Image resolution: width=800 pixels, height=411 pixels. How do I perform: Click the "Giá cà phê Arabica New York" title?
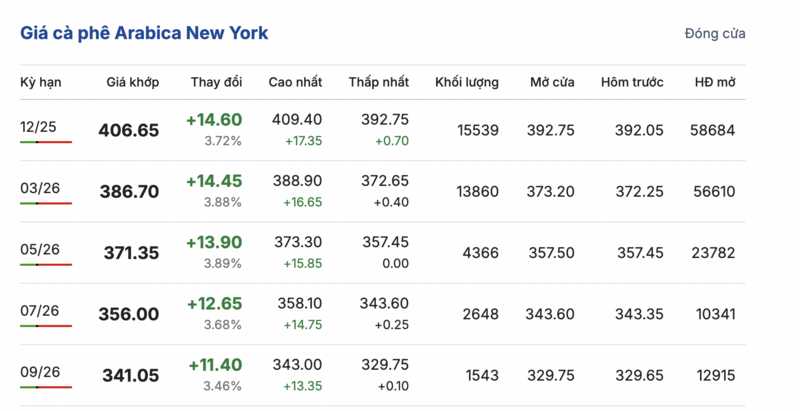[144, 33]
